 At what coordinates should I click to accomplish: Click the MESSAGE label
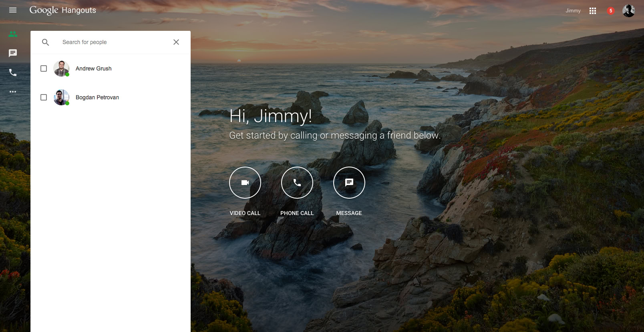coord(349,213)
